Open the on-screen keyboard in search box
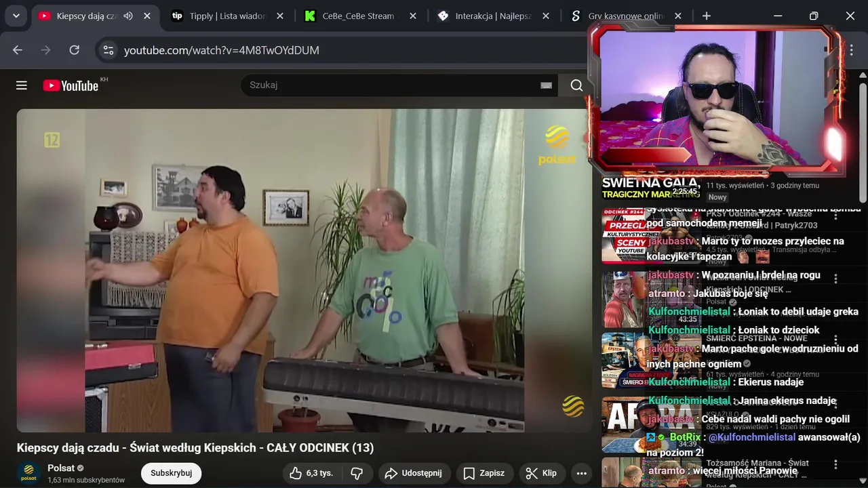This screenshot has width=868, height=488. click(546, 85)
